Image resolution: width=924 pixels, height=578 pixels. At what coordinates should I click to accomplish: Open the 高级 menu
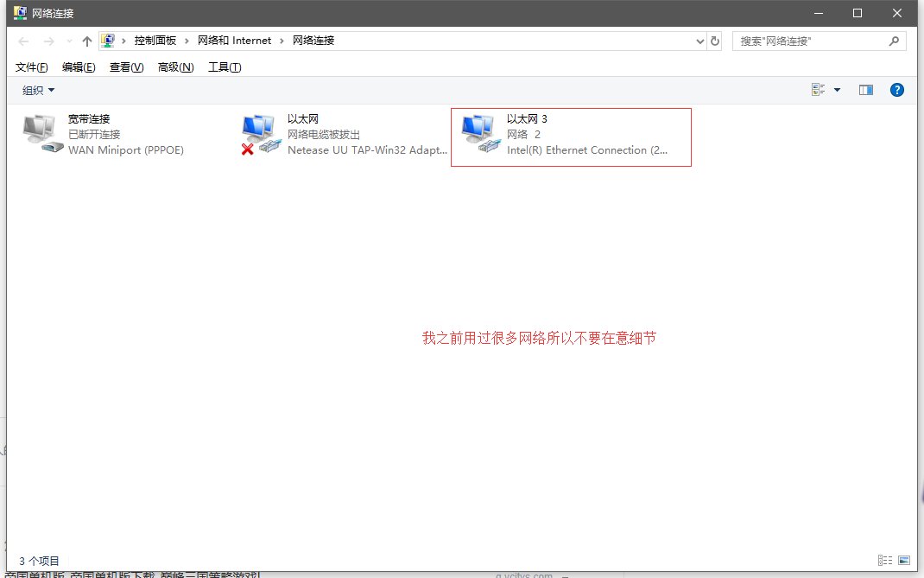pyautogui.click(x=174, y=67)
